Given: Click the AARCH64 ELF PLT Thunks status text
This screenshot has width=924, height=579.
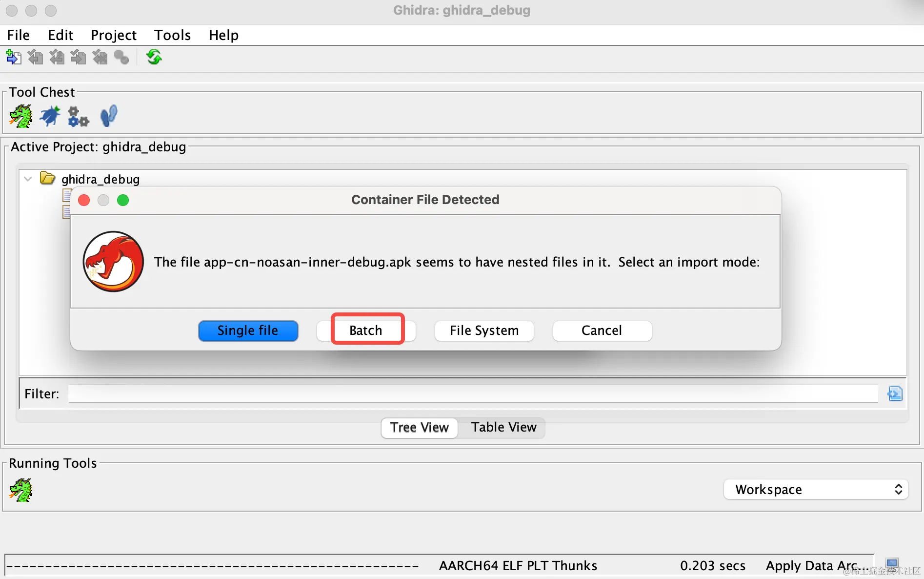Looking at the screenshot, I should (518, 565).
